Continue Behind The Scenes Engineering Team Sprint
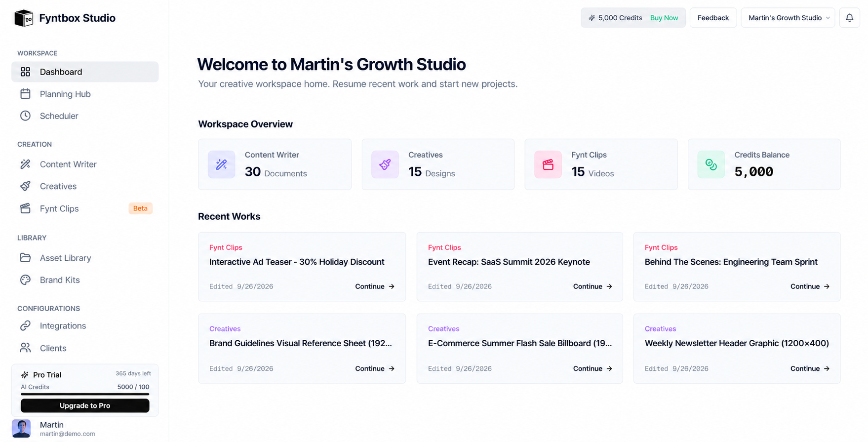868x442 pixels. tap(810, 286)
